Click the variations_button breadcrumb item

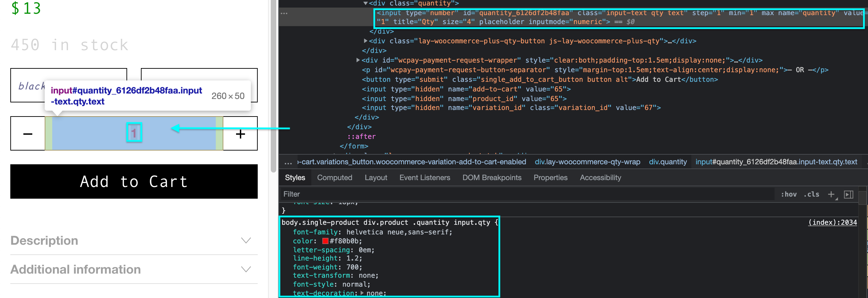coord(412,162)
